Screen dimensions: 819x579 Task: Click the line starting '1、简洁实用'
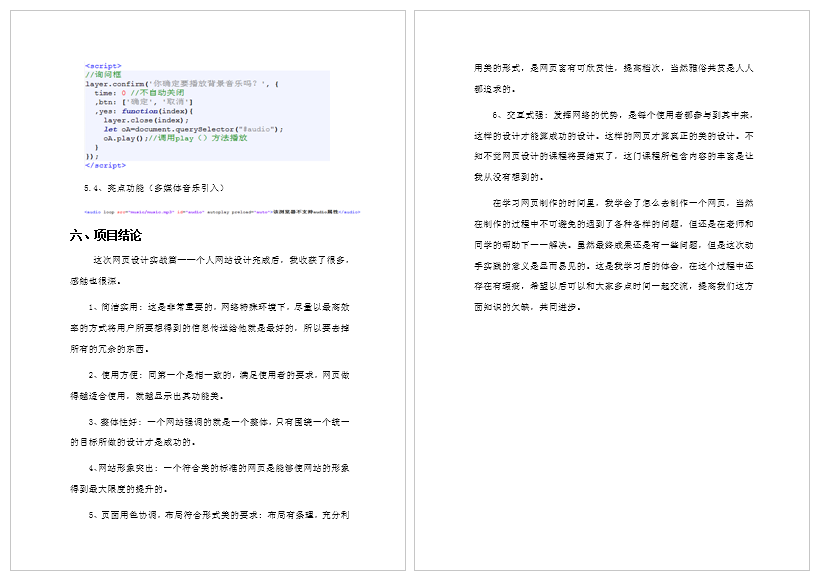(x=219, y=307)
